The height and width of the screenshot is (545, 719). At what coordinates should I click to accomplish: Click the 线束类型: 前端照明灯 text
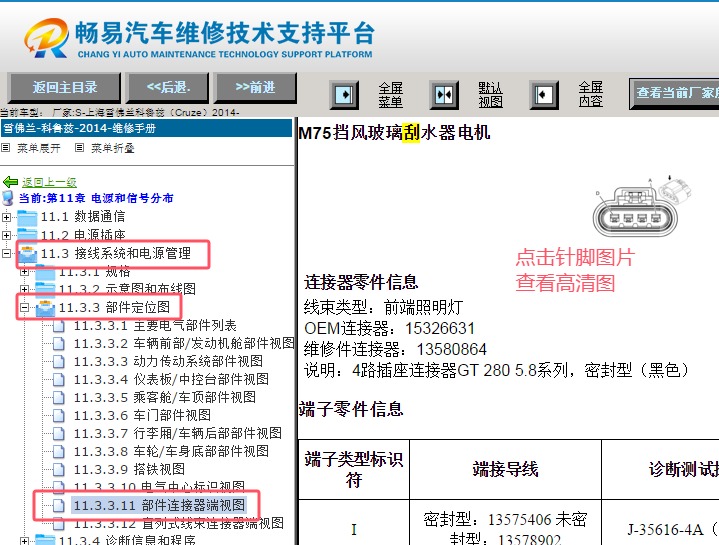(x=383, y=307)
